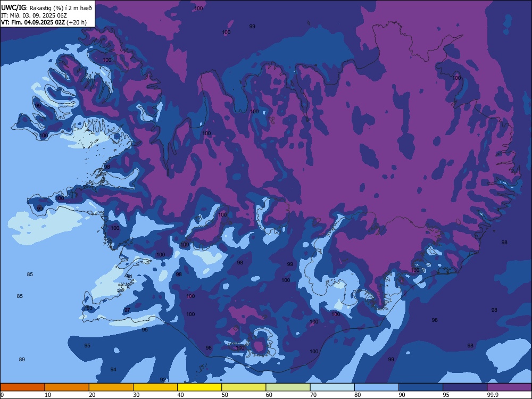This screenshot has height=399, width=532.
Task: Click the '97' humidity value on the map
Action: [x=127, y=310]
